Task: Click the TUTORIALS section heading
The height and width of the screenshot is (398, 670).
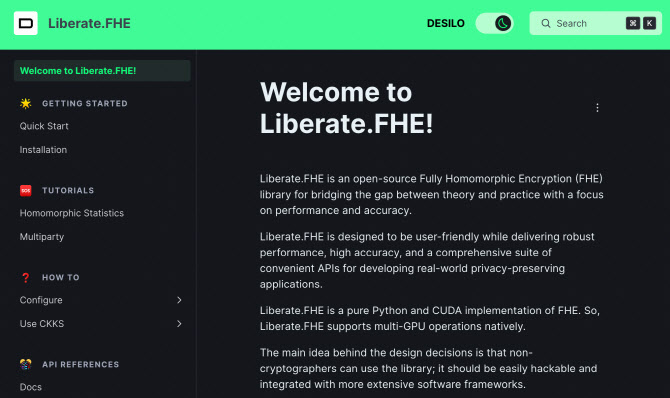Action: 68,190
